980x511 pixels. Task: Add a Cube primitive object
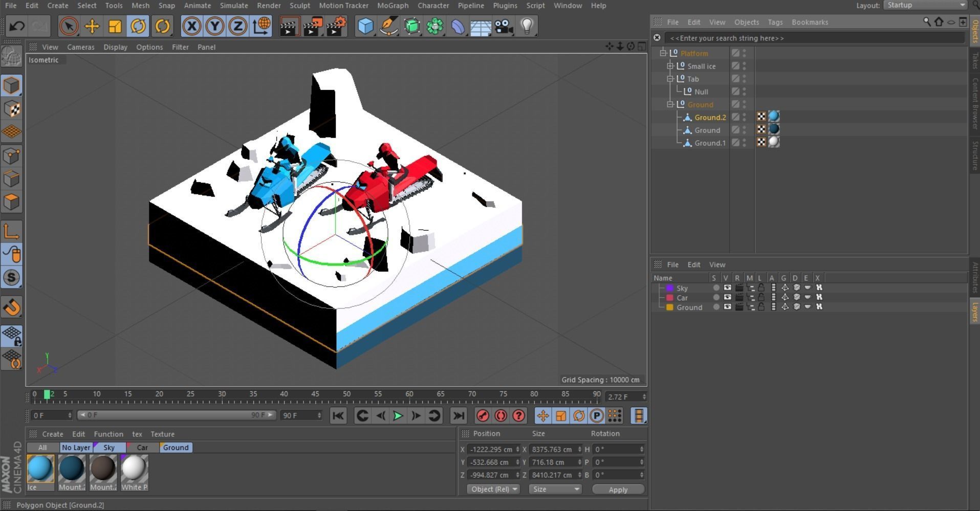(365, 26)
